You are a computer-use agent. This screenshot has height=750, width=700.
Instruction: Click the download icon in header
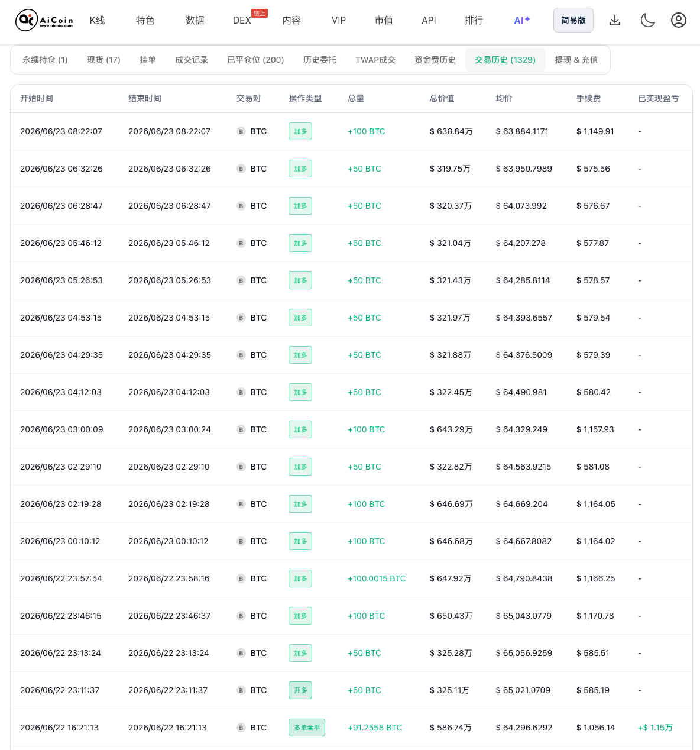(615, 21)
